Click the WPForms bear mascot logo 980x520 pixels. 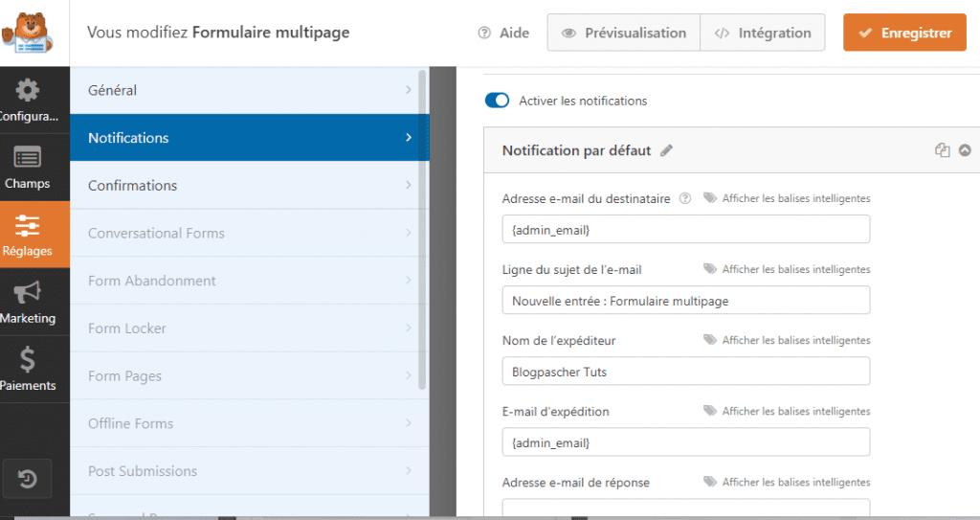(x=26, y=33)
